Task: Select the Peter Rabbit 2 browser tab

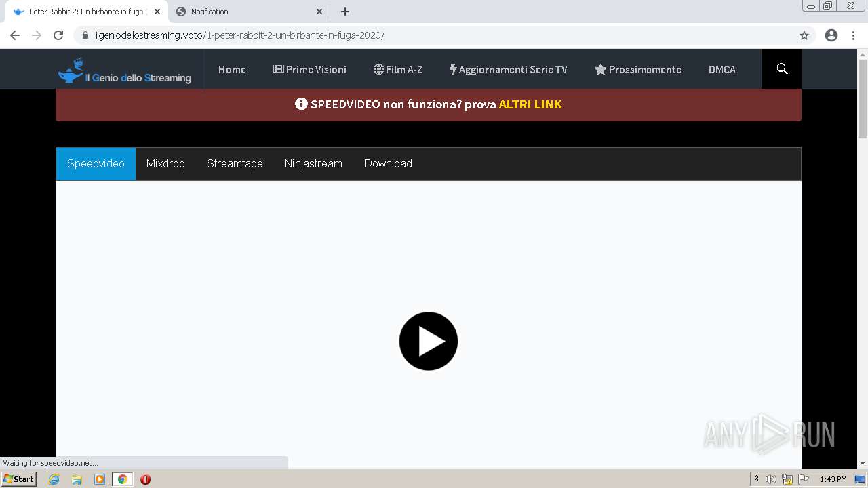Action: 85,12
